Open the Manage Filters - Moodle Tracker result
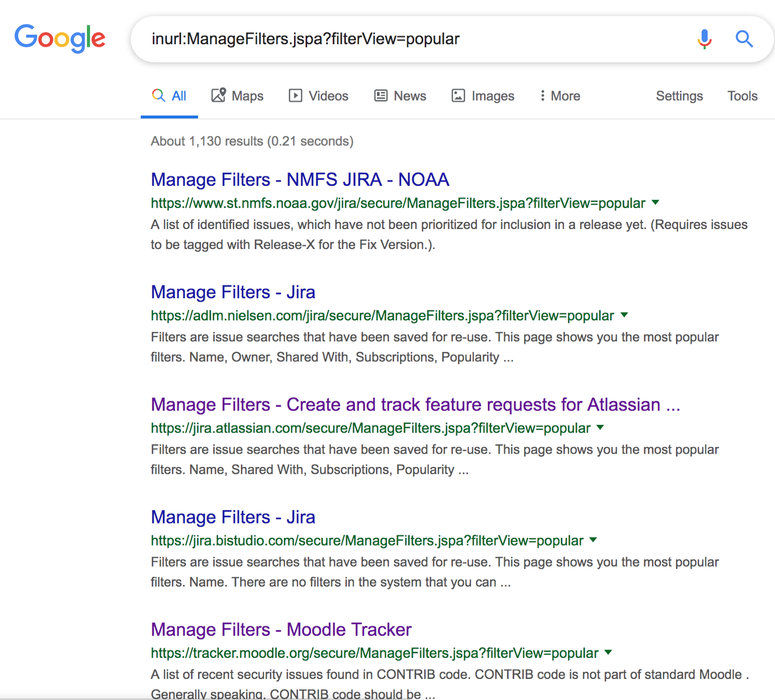This screenshot has height=700, width=775. pyautogui.click(x=281, y=630)
